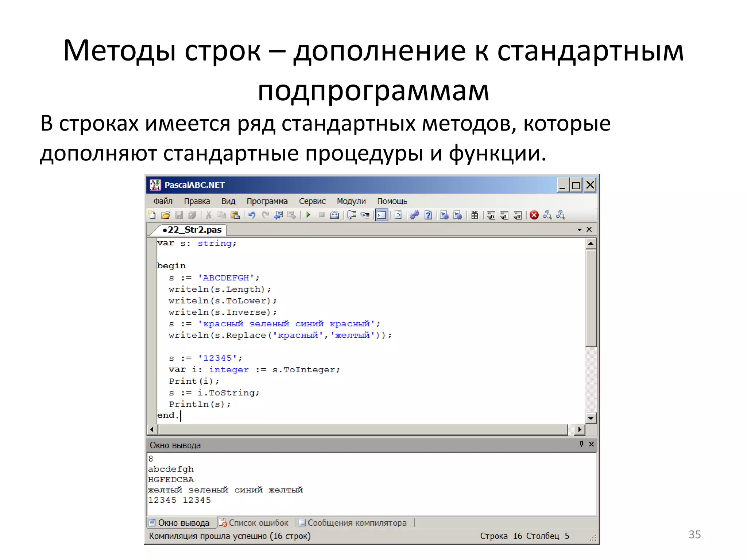This screenshot has height=560, width=747.
Task: Open the Сервис menu
Action: [x=312, y=201]
